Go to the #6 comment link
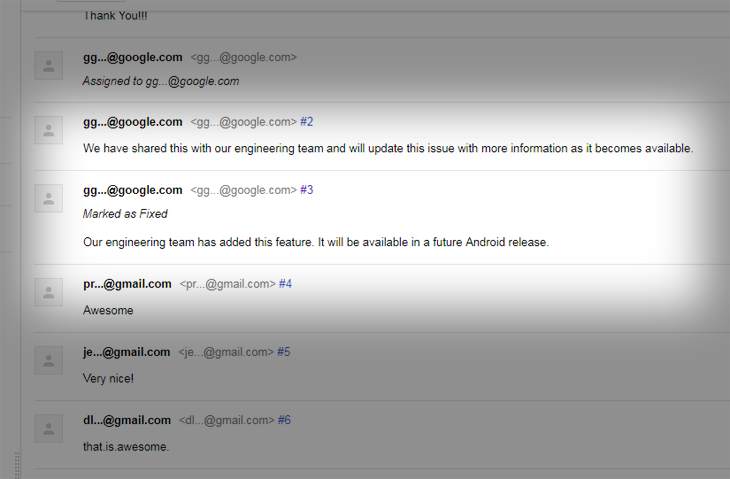The width and height of the screenshot is (730, 479). (284, 420)
